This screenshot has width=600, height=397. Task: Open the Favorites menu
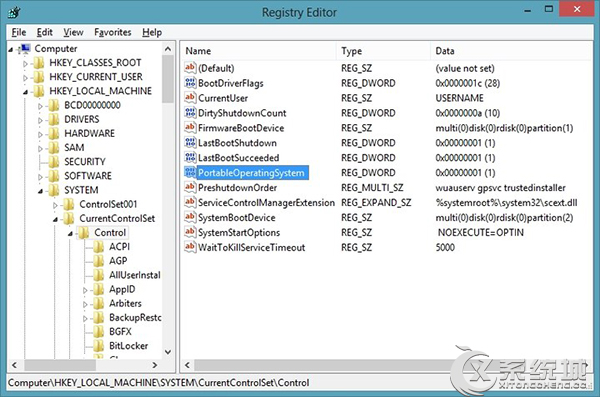(x=112, y=33)
